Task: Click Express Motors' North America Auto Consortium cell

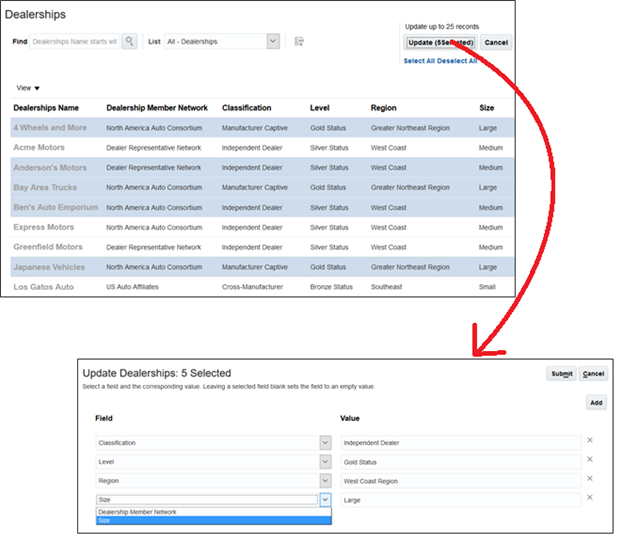Action: tap(154, 227)
